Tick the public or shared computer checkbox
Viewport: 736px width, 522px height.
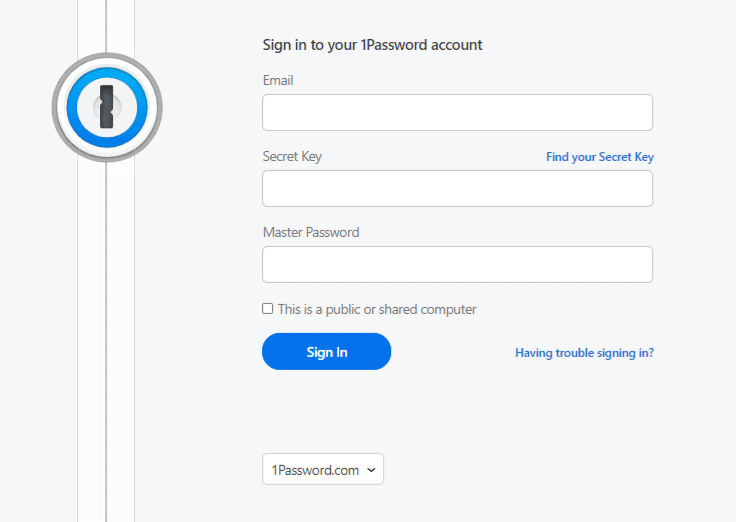tap(268, 309)
